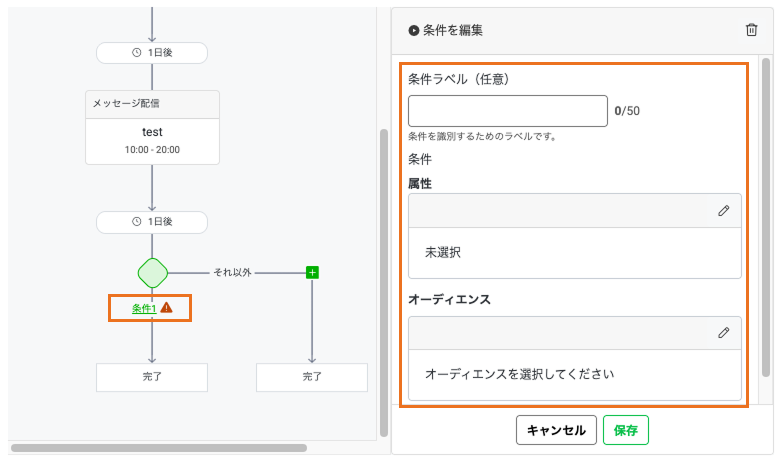Click the clock icon in upper 1日後 node
This screenshot has width=783, height=466.
point(136,52)
